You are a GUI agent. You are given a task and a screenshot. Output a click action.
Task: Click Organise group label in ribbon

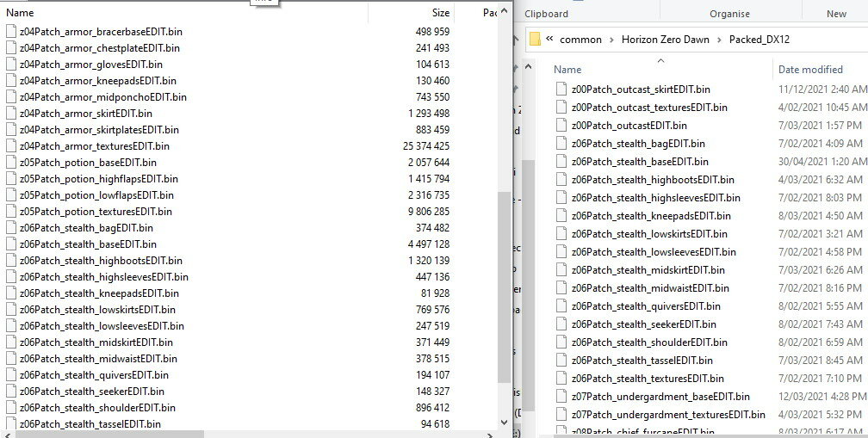pyautogui.click(x=729, y=14)
